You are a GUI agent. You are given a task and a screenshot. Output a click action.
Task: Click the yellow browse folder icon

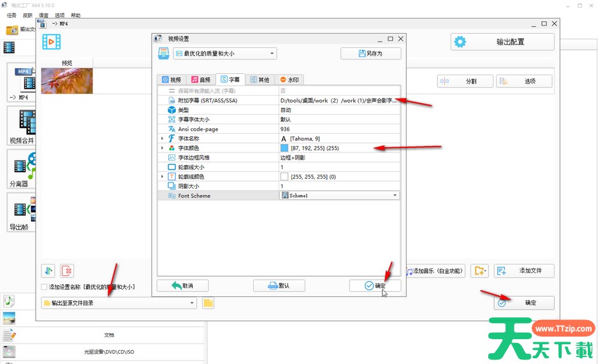208,303
